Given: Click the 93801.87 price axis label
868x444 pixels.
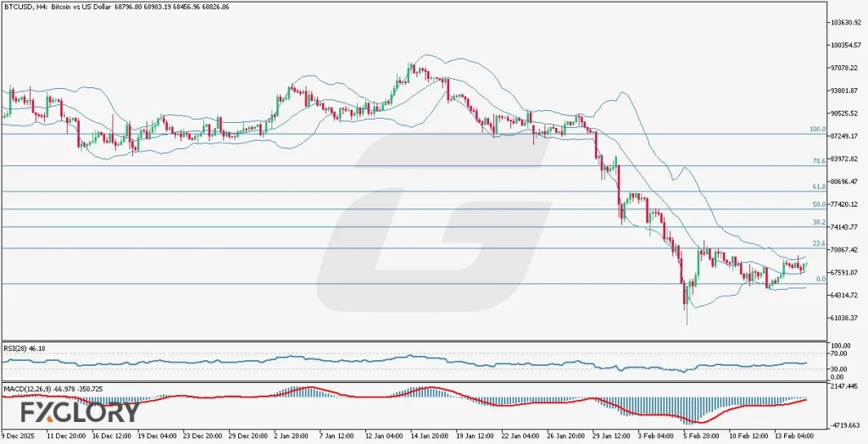Looking at the screenshot, I should (x=845, y=90).
